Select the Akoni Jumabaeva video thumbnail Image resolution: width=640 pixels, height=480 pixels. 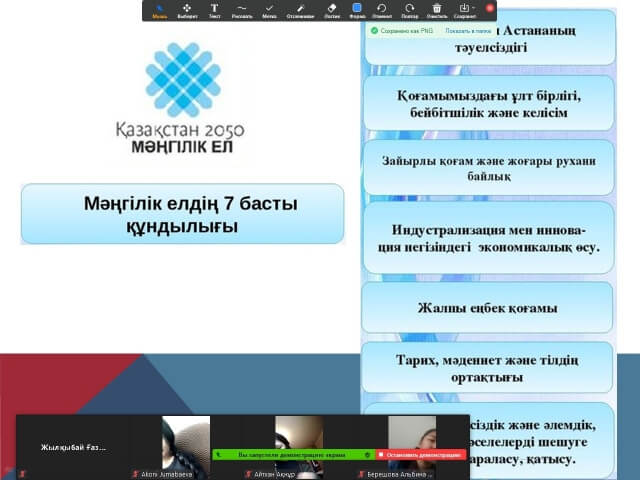pos(186,447)
